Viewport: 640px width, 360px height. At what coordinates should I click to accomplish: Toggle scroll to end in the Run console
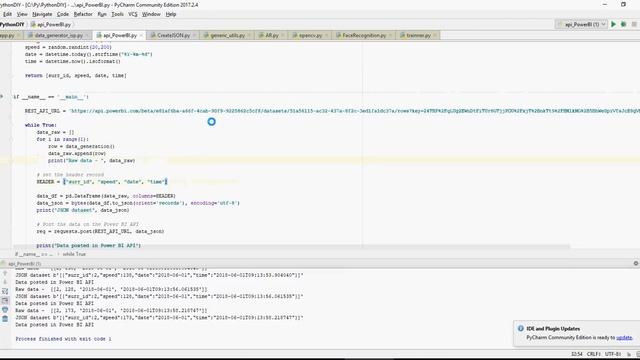pos(5,300)
